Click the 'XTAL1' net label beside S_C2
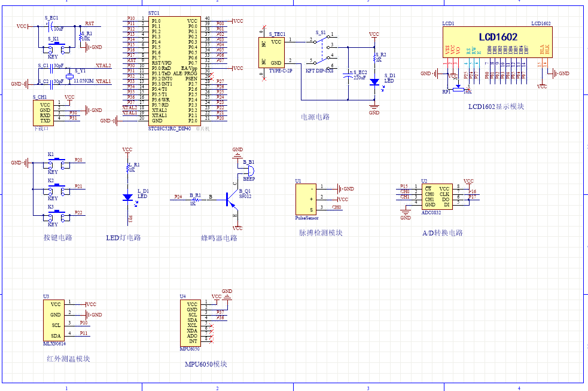This screenshot has height=391, width=588. (103, 81)
